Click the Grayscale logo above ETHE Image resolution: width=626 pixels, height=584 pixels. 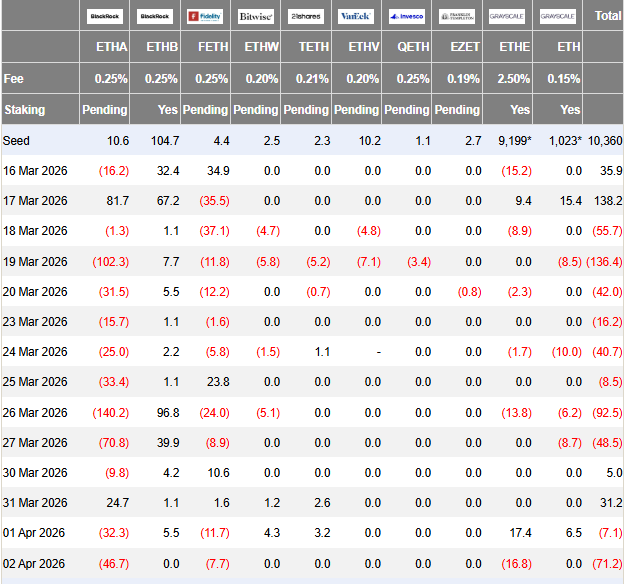[x=507, y=17]
